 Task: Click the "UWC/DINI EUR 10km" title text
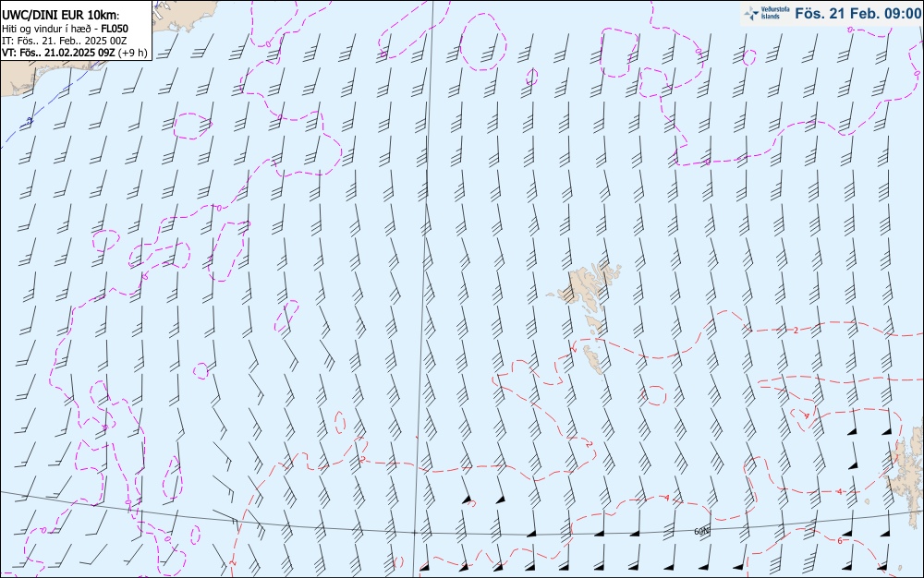(x=61, y=16)
